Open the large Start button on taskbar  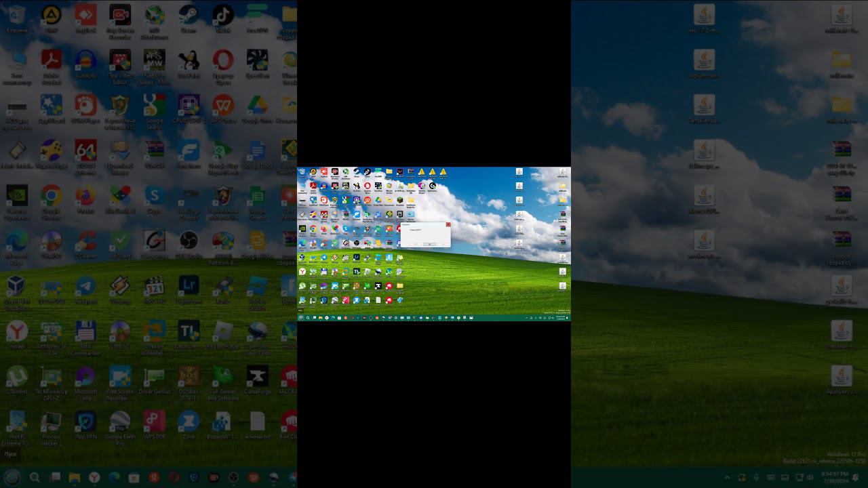12,478
